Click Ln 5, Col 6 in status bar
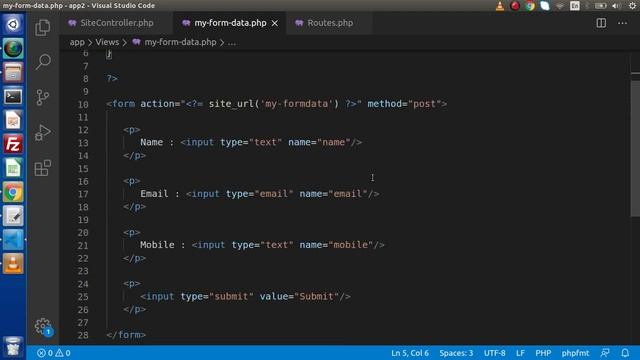Image resolution: width=640 pixels, height=360 pixels. point(410,353)
